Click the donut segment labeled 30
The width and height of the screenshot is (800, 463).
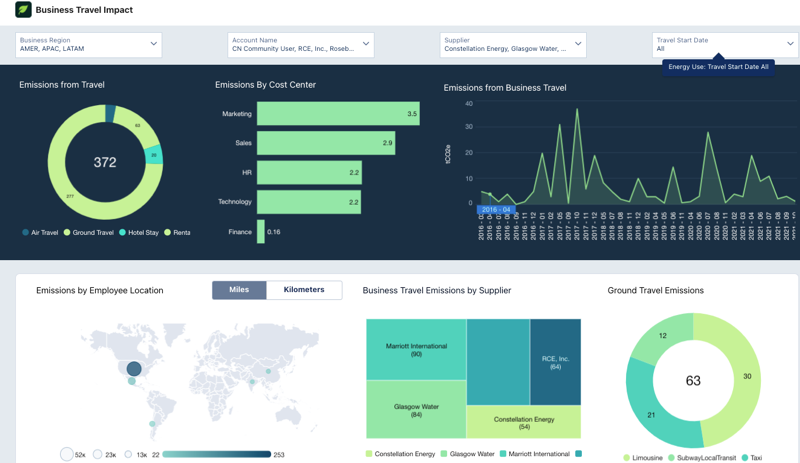pyautogui.click(x=746, y=376)
